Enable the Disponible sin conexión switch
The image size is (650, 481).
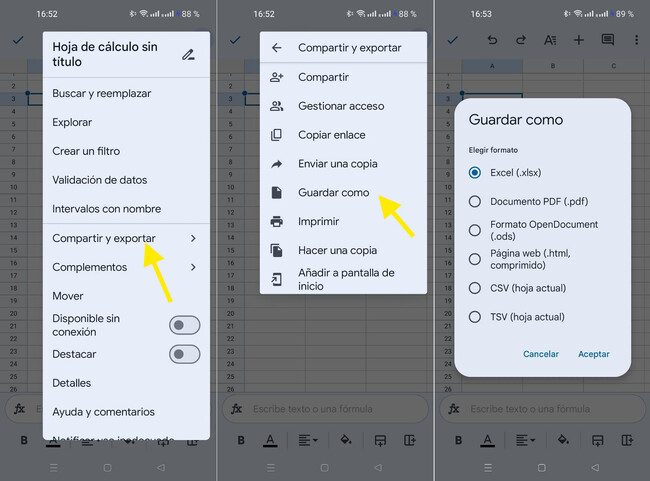[184, 325]
